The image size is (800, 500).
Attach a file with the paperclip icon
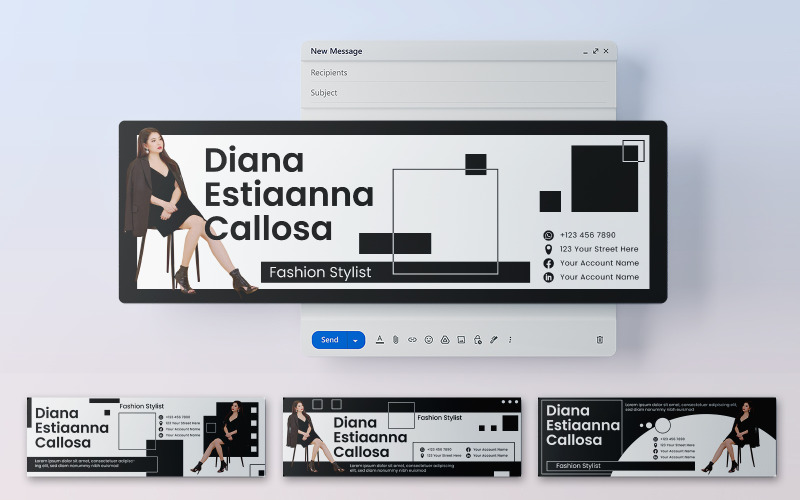[395, 340]
